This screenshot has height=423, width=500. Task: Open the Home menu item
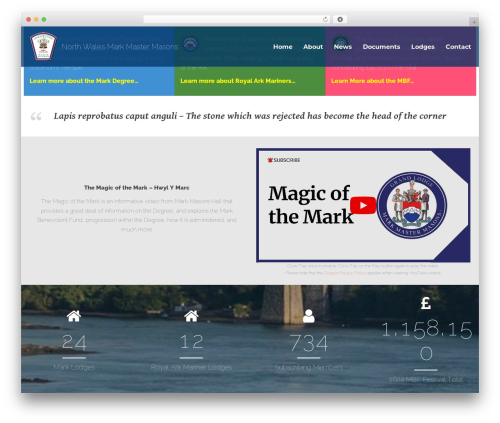click(283, 47)
